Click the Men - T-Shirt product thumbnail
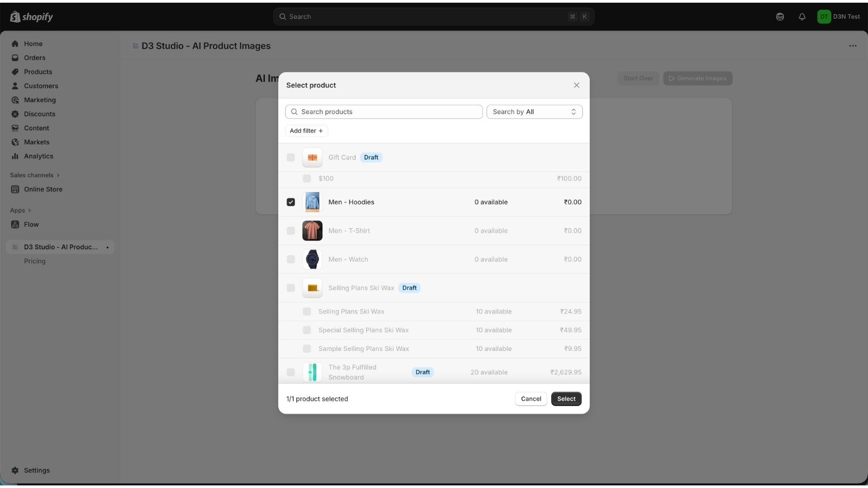868x488 pixels. (312, 231)
